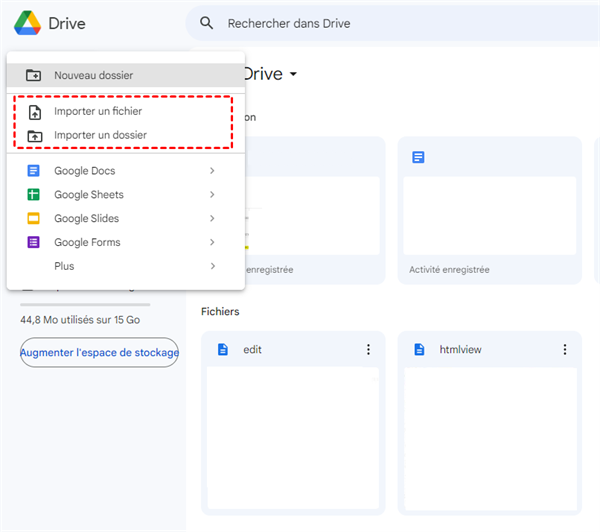The width and height of the screenshot is (600, 532).
Task: Click the Google Drive logo
Action: (26, 23)
